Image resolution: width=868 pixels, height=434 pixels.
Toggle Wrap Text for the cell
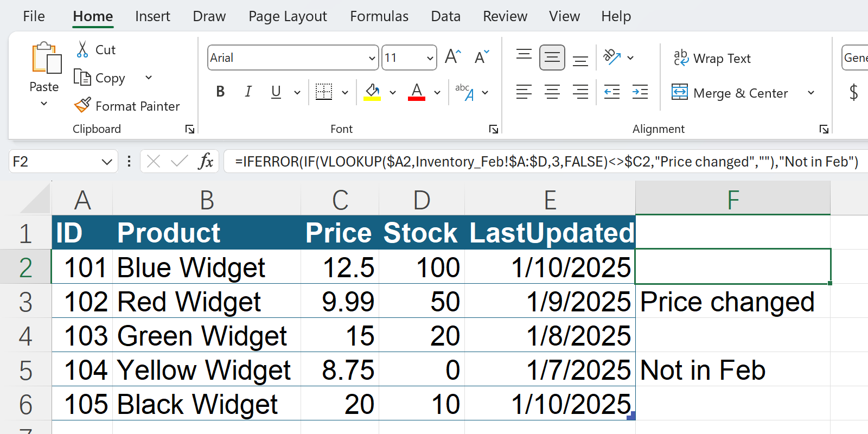[712, 58]
